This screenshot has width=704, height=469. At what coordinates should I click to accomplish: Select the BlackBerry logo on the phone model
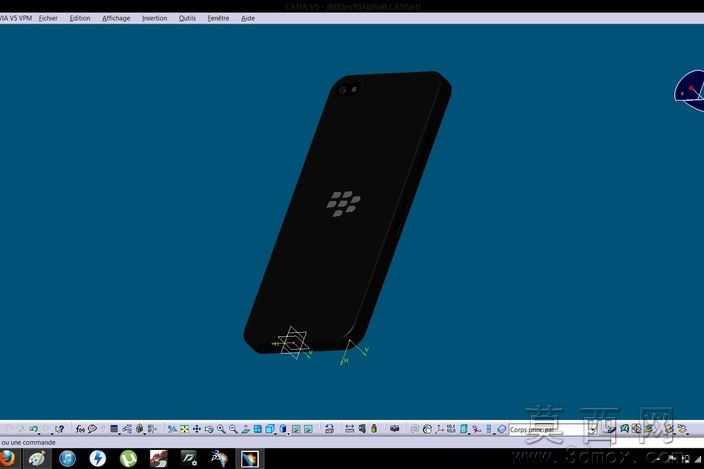343,204
